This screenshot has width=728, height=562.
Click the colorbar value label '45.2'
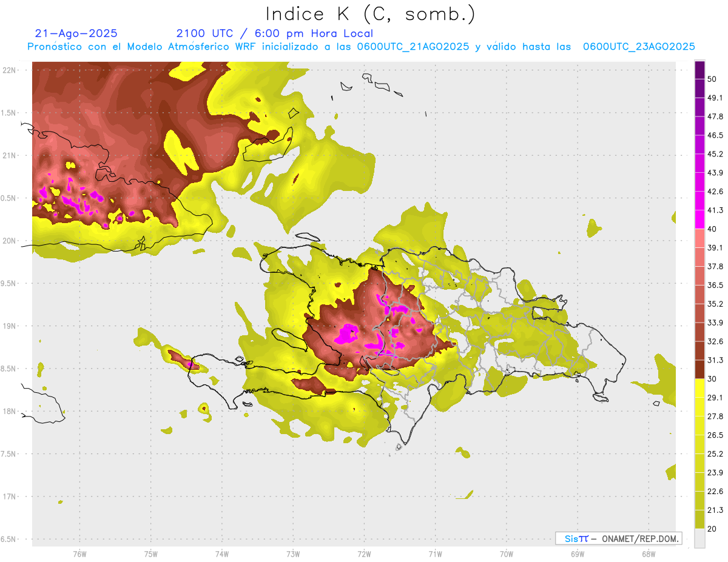(716, 154)
